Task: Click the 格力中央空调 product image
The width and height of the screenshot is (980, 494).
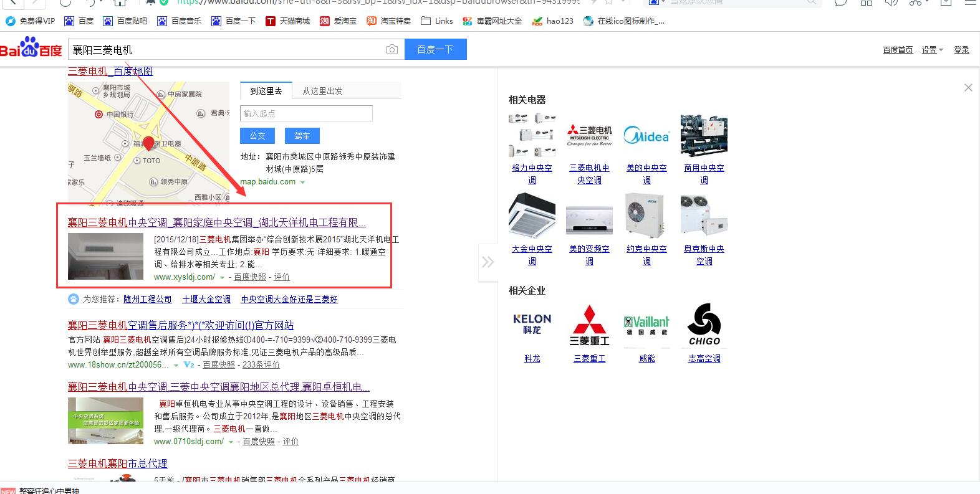Action: (x=532, y=135)
